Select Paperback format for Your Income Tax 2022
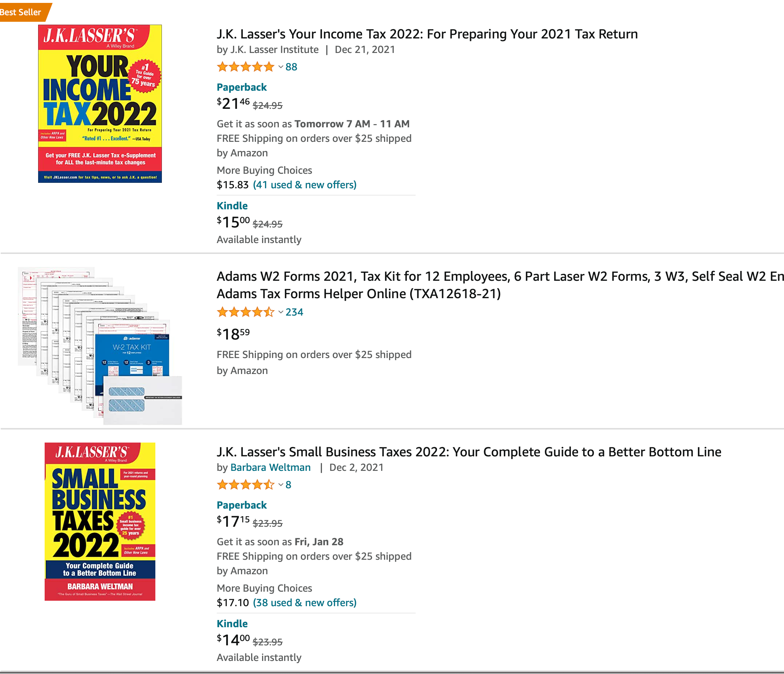Viewport: 784px width, 674px height. click(241, 87)
